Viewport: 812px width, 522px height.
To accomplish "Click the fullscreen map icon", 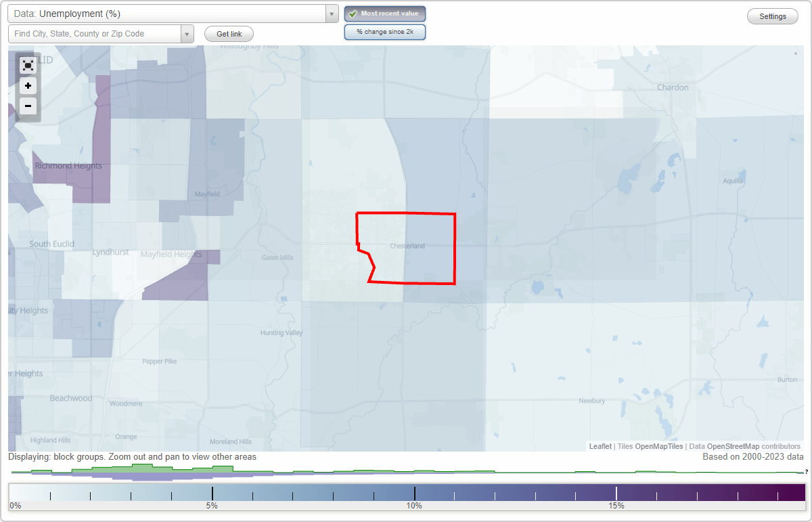I will [28, 65].
